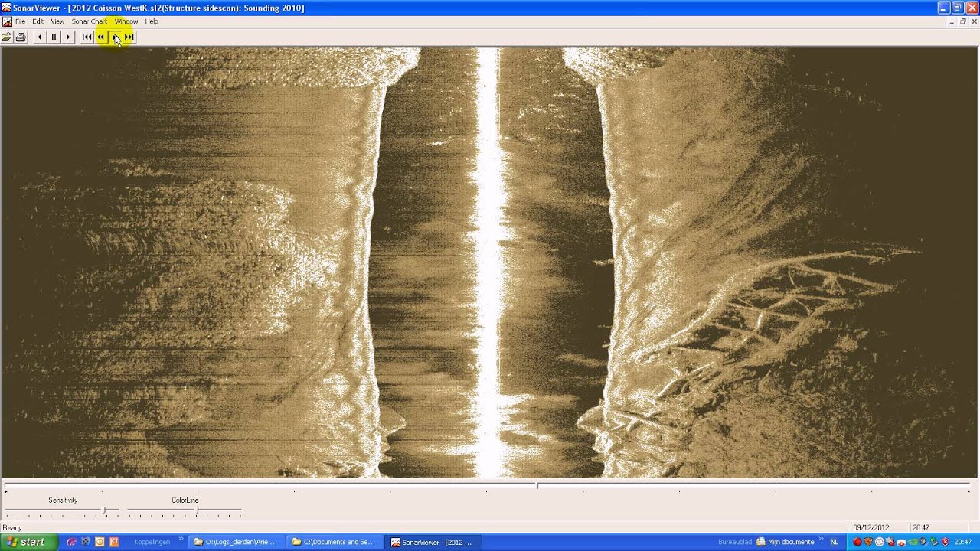Screen dimensions: 980x551
Task: Open the Edit menu
Action: tap(38, 21)
